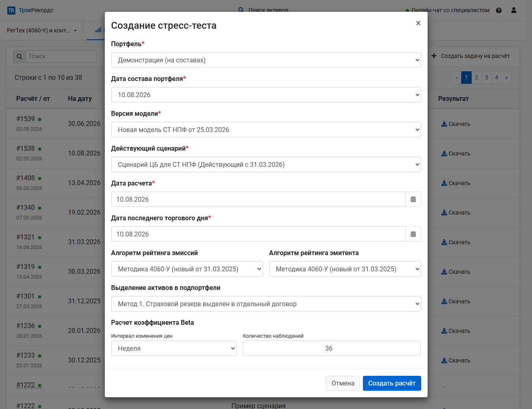Go to page 4 in pagination
532x409 pixels.
pyautogui.click(x=496, y=77)
